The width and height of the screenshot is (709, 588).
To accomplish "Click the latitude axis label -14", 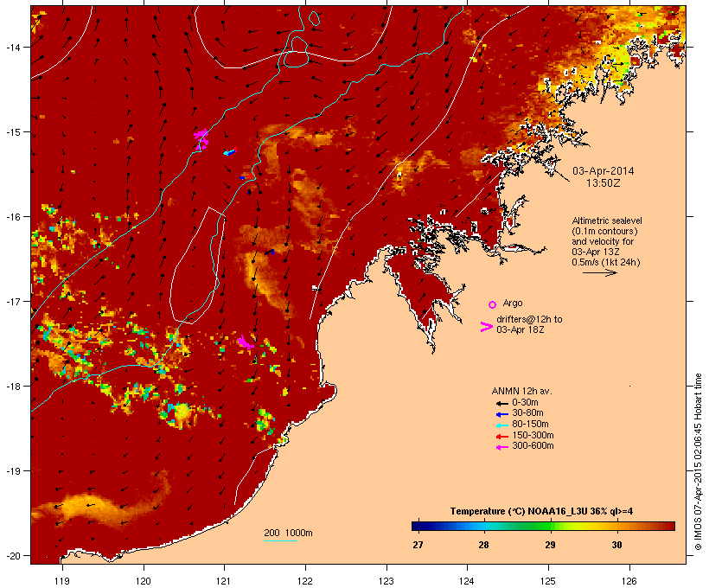I will (12, 47).
